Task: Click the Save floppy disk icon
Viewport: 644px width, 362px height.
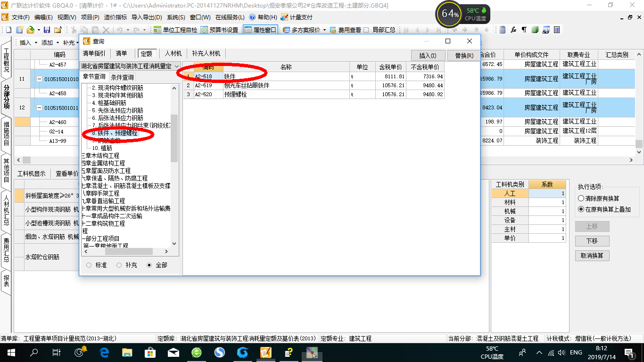Action: pos(47,30)
